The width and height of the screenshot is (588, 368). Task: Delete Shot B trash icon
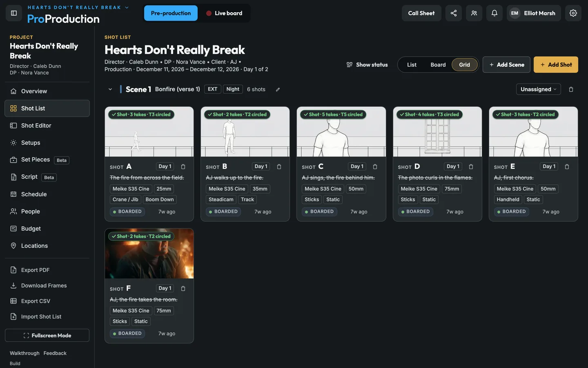coord(279,166)
